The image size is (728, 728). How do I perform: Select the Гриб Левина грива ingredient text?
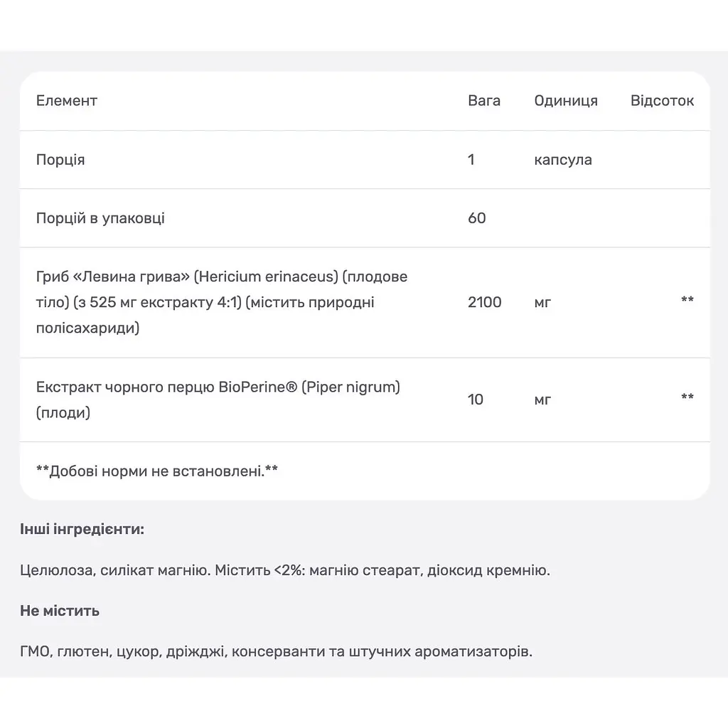[x=222, y=302]
